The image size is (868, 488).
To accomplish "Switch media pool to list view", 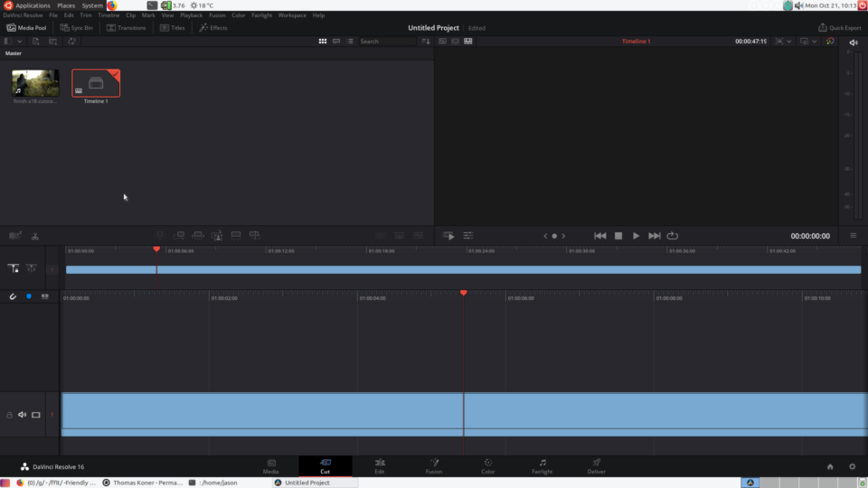I will [x=350, y=42].
